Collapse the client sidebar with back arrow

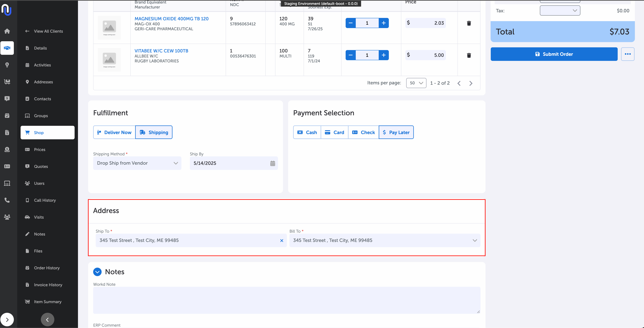point(47,319)
